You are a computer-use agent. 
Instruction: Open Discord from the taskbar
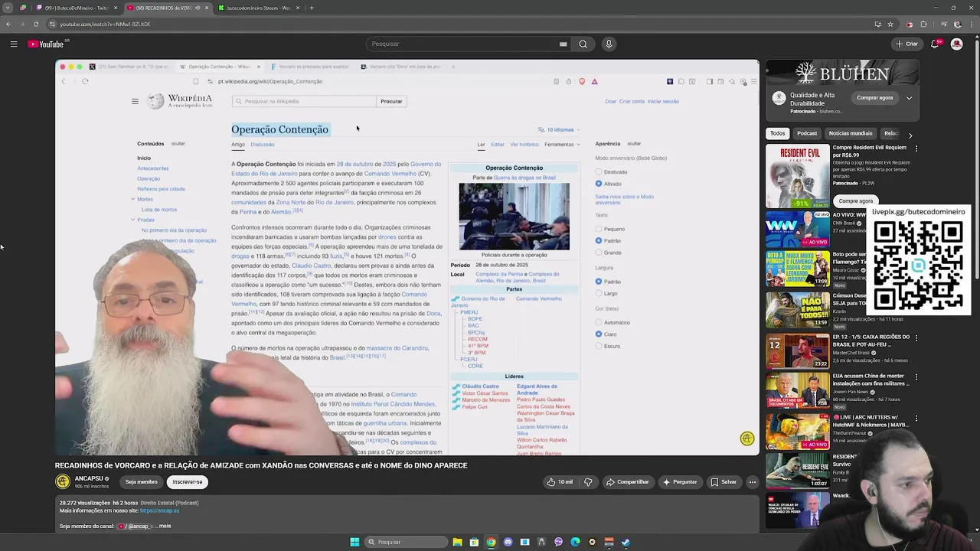[x=508, y=542]
